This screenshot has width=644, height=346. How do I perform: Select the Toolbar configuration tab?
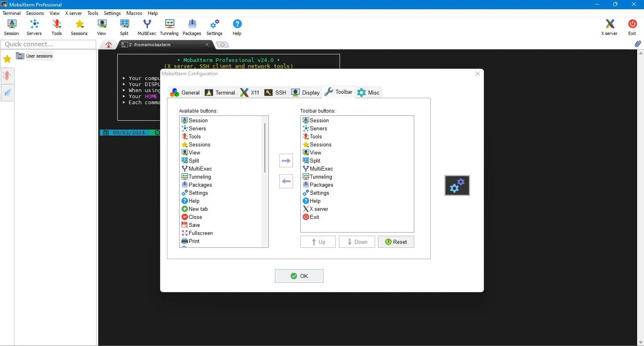pos(339,92)
